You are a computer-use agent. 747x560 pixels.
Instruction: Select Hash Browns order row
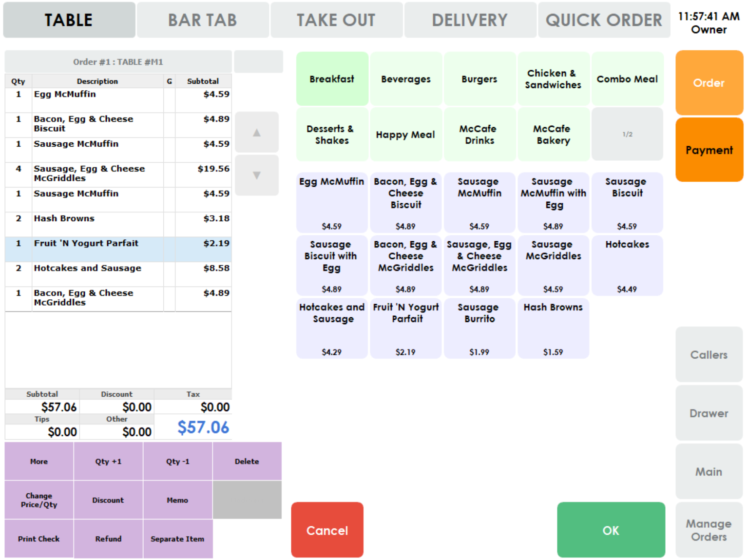118,225
